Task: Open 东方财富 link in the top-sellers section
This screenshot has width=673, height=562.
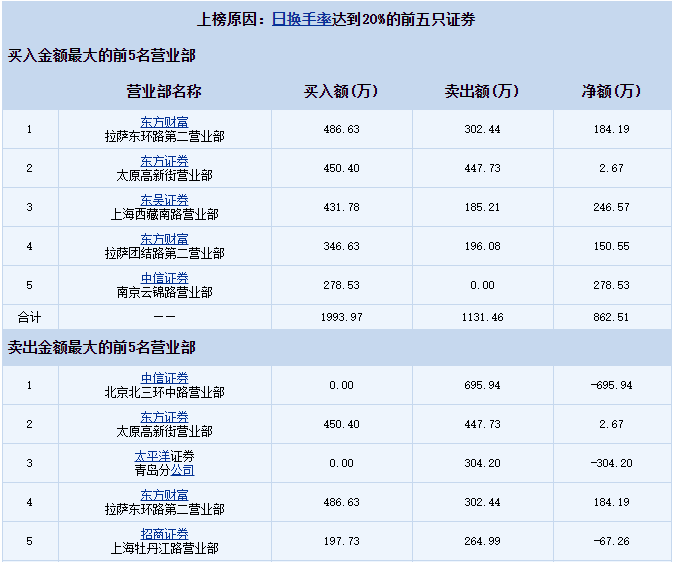Action: (164, 495)
